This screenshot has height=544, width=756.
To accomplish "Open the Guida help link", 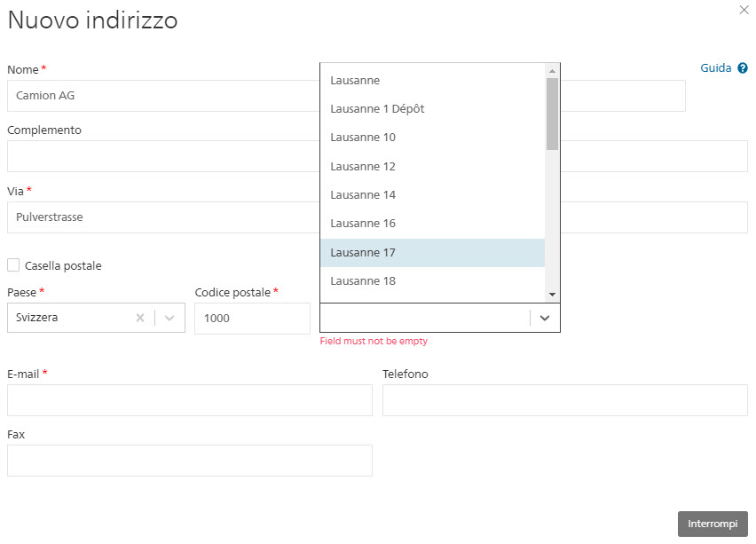I will [x=715, y=68].
